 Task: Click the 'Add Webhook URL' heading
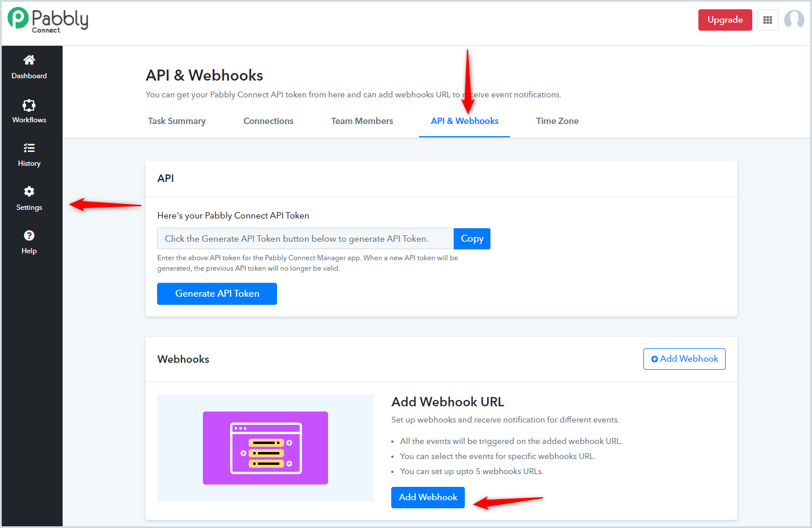[x=448, y=402]
